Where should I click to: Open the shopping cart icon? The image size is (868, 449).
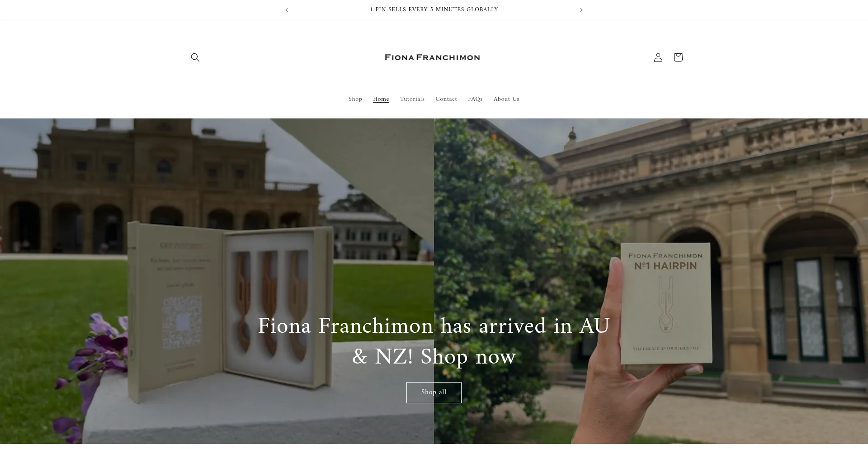tap(678, 57)
